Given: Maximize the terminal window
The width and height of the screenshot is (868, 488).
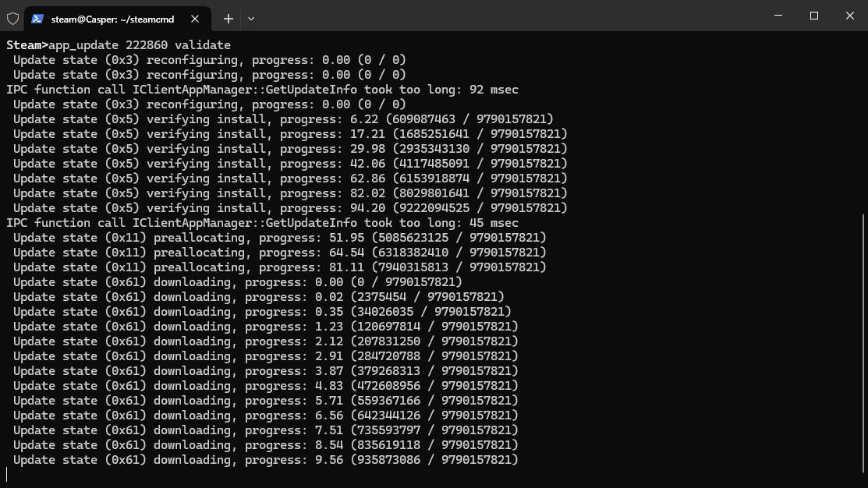Looking at the screenshot, I should pos(813,16).
